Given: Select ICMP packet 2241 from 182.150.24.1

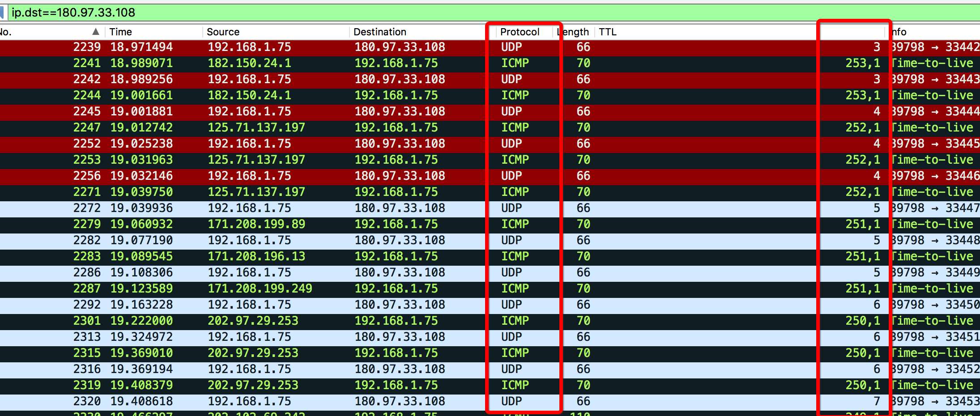Looking at the screenshot, I should 313,63.
